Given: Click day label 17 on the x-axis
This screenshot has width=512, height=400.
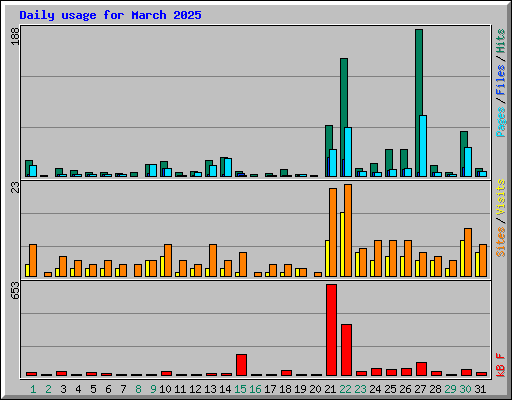Looking at the screenshot, I should pos(270,389).
